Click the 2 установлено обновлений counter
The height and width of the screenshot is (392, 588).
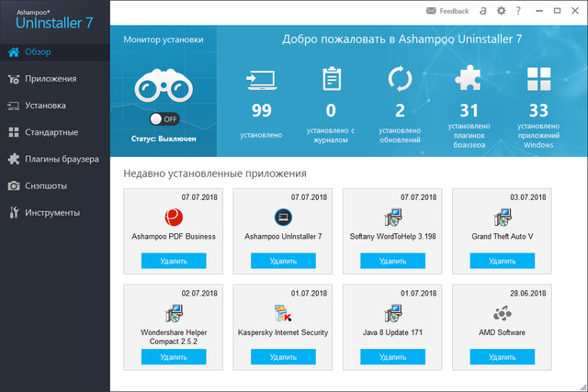coord(400,123)
